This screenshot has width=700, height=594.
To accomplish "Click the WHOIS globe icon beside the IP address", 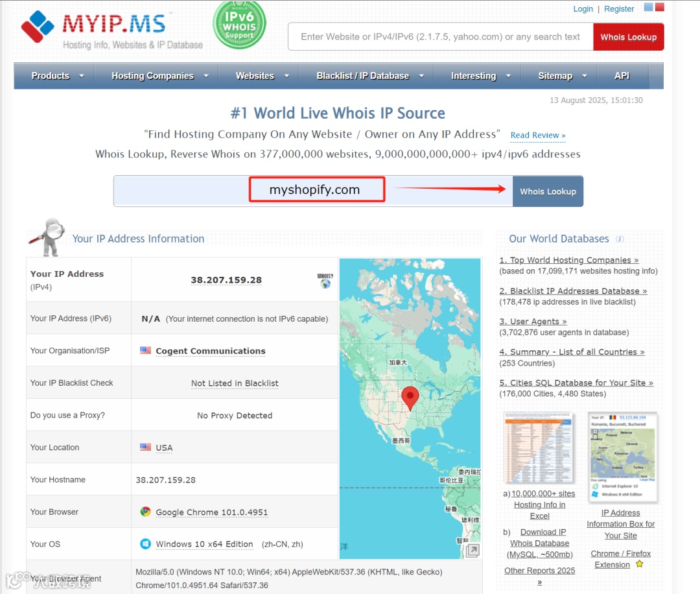I will [x=325, y=281].
